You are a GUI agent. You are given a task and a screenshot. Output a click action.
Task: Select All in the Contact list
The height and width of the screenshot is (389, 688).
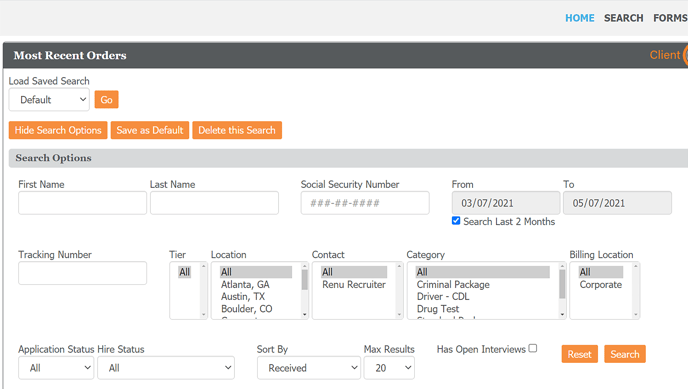354,272
